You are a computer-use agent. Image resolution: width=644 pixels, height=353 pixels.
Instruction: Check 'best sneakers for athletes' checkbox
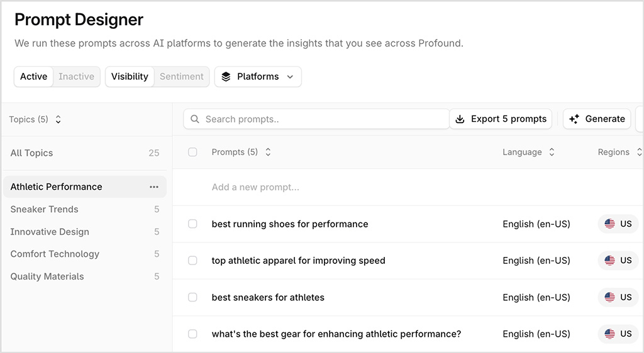coord(192,297)
